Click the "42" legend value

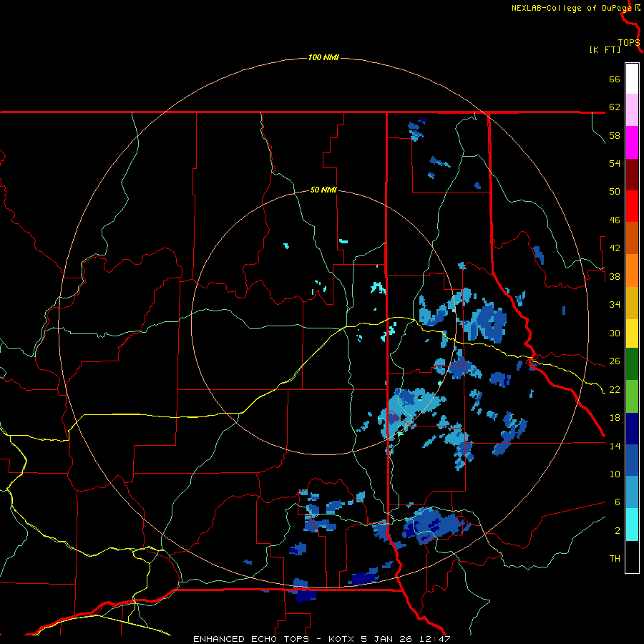point(615,248)
